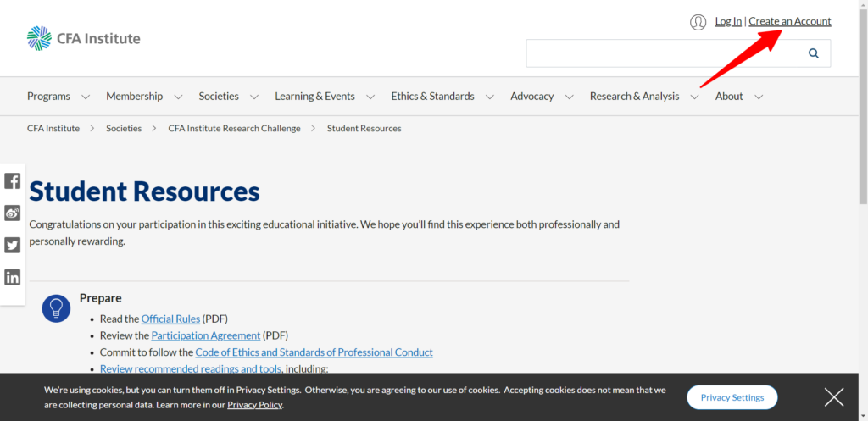This screenshot has height=421, width=868.
Task: Share page on Weibo
Action: 13,213
